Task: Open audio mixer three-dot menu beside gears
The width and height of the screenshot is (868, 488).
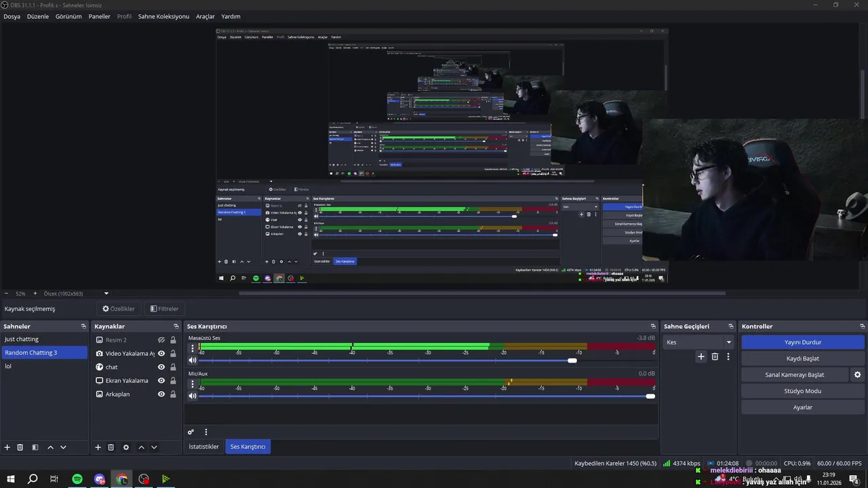Action: (206, 432)
